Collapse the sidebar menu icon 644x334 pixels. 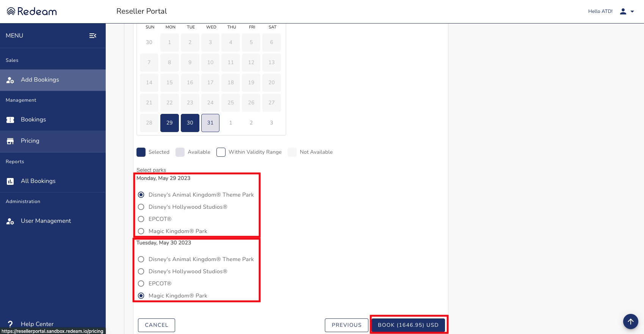coord(92,36)
